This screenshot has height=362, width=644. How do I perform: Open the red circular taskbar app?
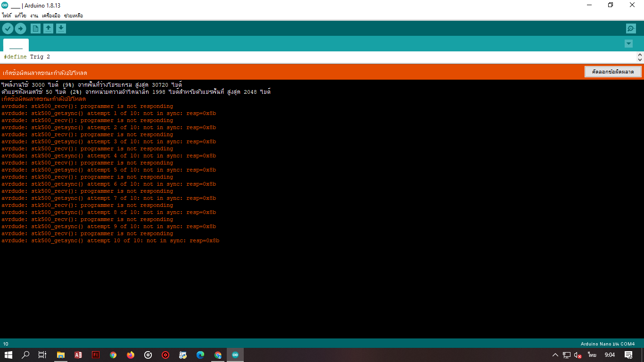(165, 355)
